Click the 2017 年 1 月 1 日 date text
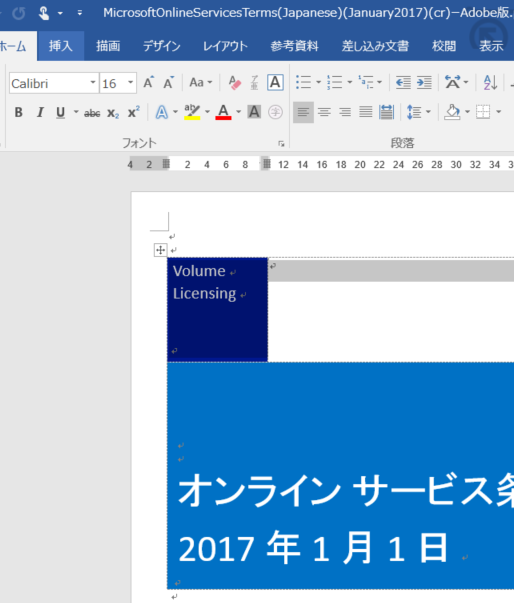This screenshot has width=514, height=603. click(x=313, y=548)
